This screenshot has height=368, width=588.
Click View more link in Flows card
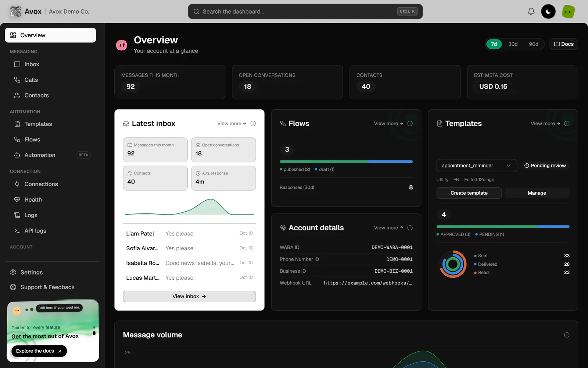[x=388, y=124]
